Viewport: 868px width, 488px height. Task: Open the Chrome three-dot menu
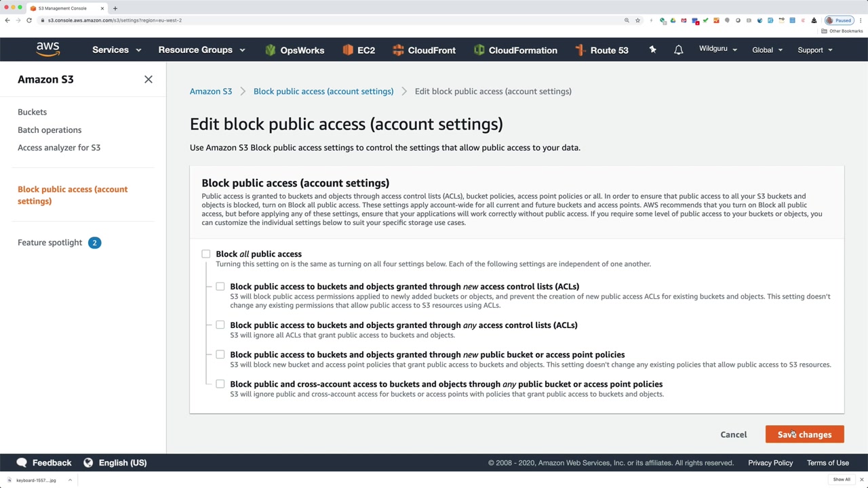[x=859, y=20]
